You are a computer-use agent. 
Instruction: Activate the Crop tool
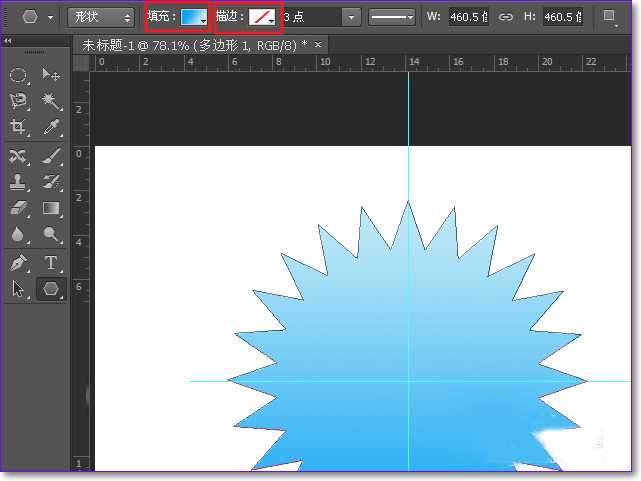point(18,127)
